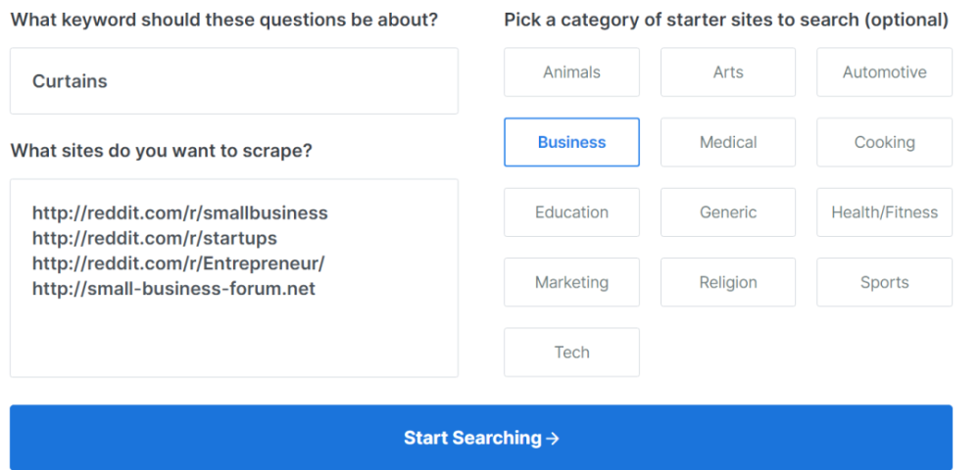Pick the Automotive category button
This screenshot has width=980, height=470.
[x=884, y=72]
